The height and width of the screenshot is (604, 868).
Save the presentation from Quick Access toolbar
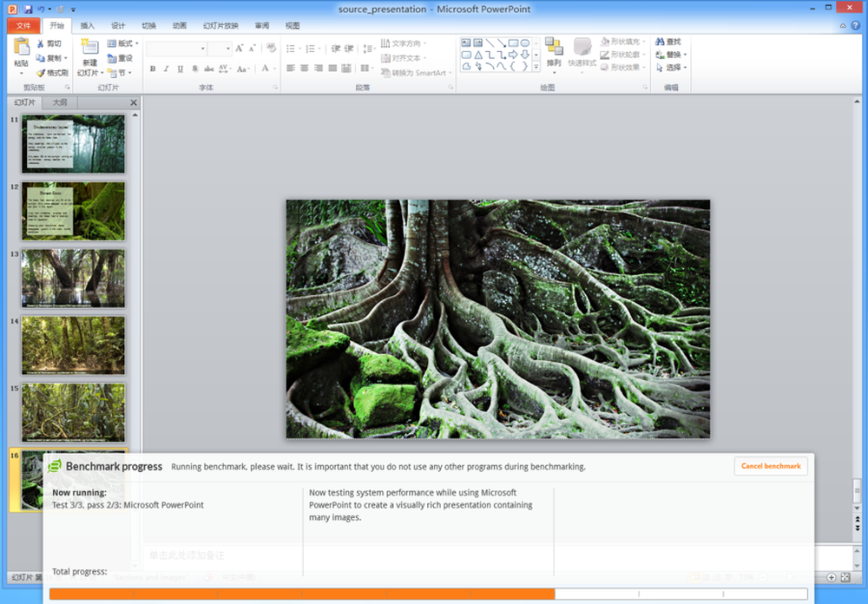tap(29, 10)
